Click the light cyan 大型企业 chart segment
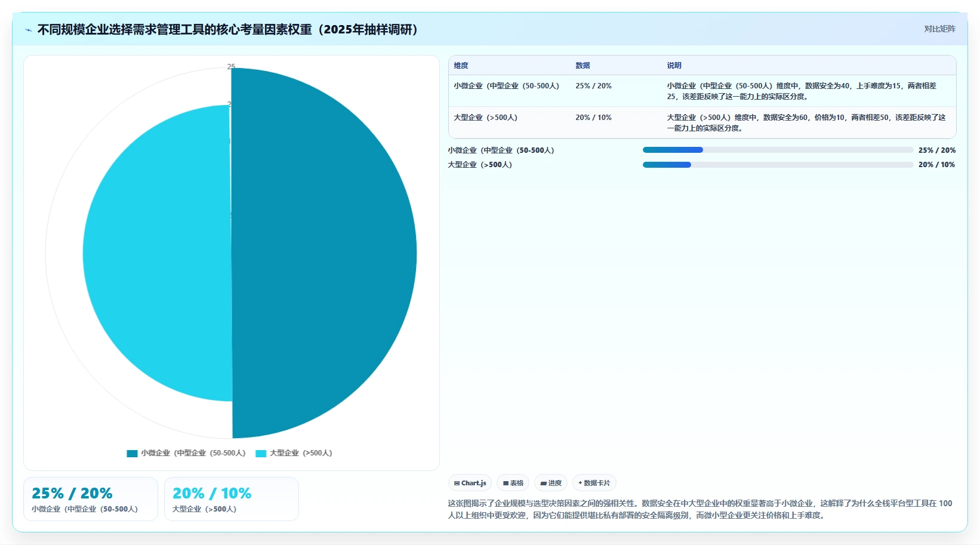The height and width of the screenshot is (545, 980). pos(158,253)
